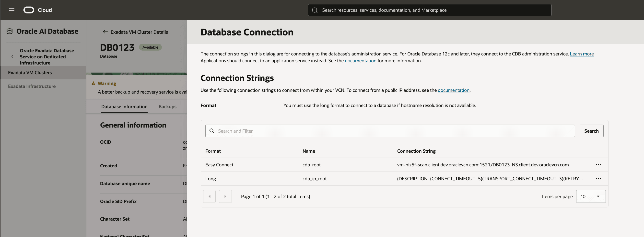Click the Oracle AI Database heading
The width and height of the screenshot is (644, 237).
point(47,32)
